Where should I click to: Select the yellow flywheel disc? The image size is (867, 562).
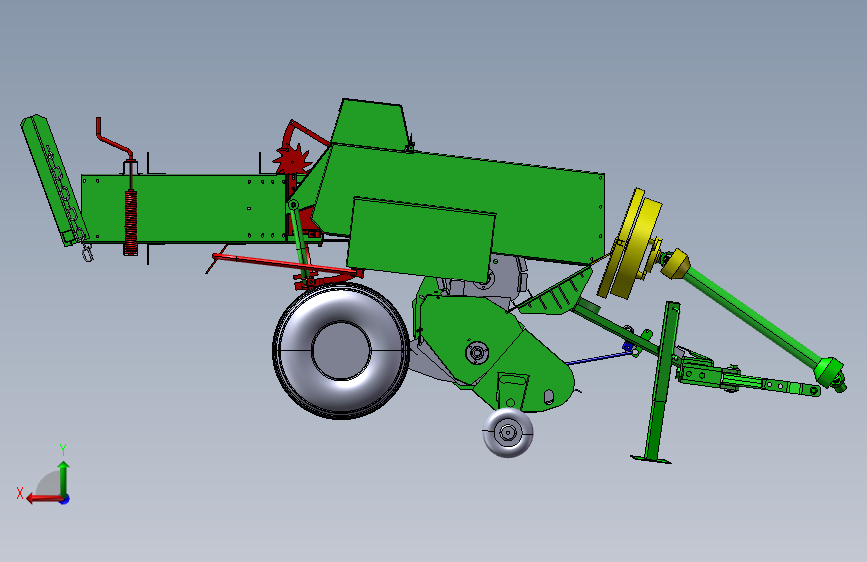pyautogui.click(x=630, y=243)
